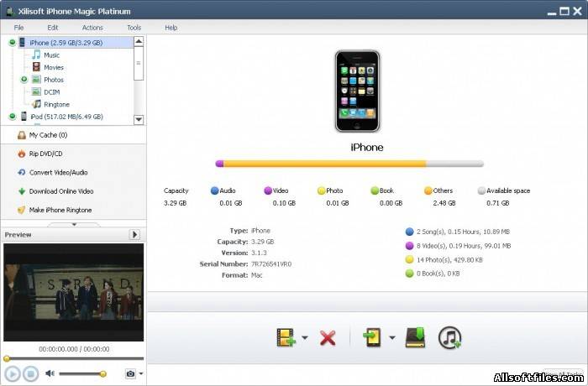Click the red X delete icon
Viewport: 588px width, 386px height.
tap(328, 337)
